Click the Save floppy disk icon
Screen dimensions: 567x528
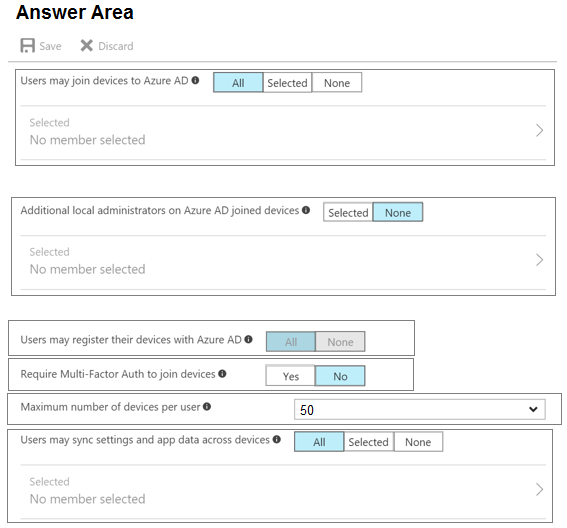[x=27, y=46]
